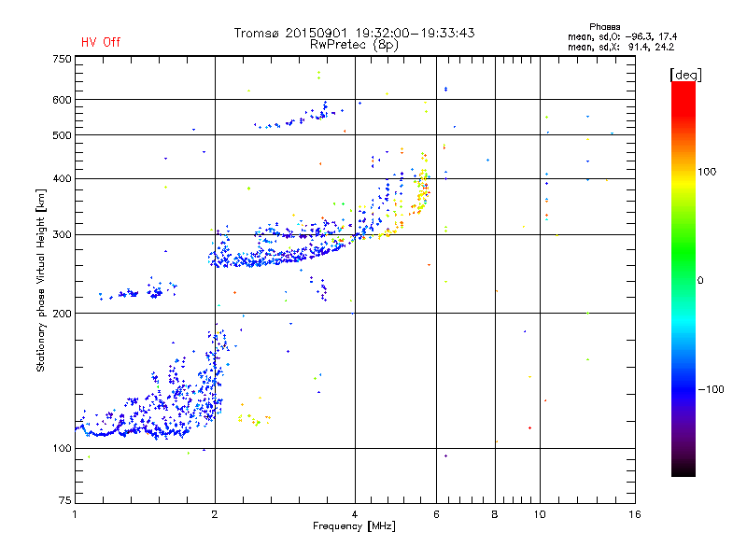Click the x-axis '2' tick label
This screenshot has width=747, height=560.
[215, 514]
